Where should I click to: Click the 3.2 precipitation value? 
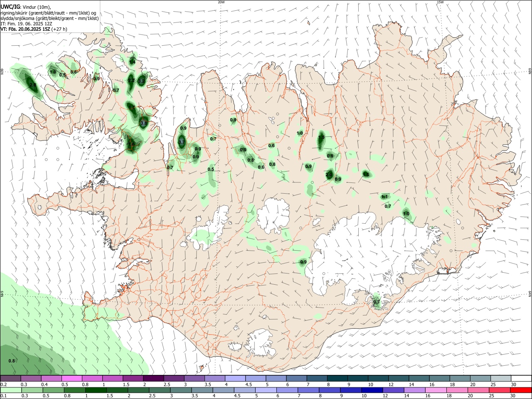[x=141, y=81]
